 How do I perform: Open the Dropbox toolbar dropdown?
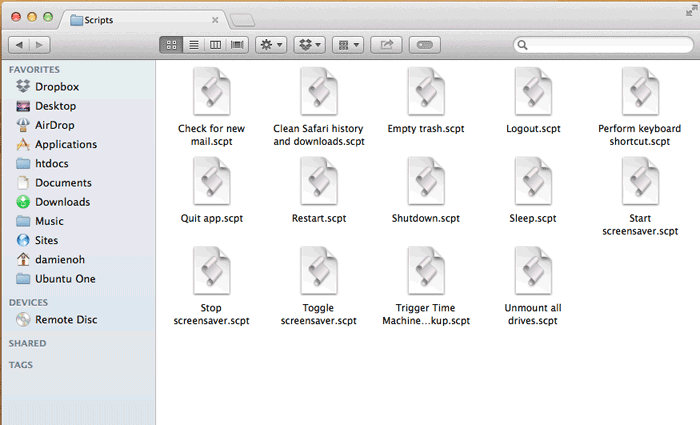point(309,45)
